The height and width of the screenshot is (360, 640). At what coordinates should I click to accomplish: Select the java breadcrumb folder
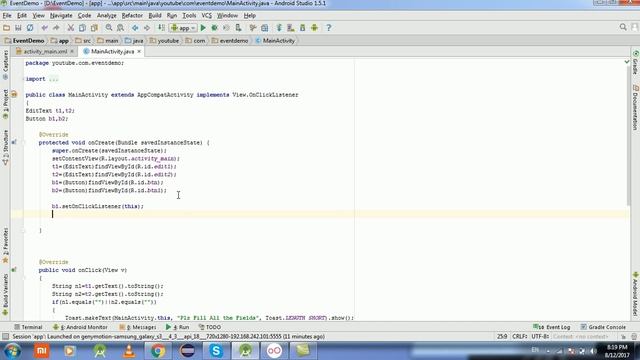(134, 41)
